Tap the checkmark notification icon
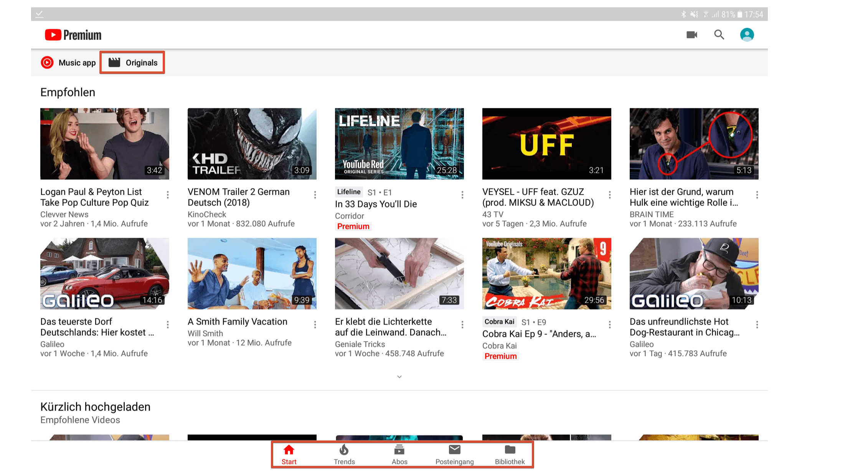The width and height of the screenshot is (868, 472). [39, 15]
